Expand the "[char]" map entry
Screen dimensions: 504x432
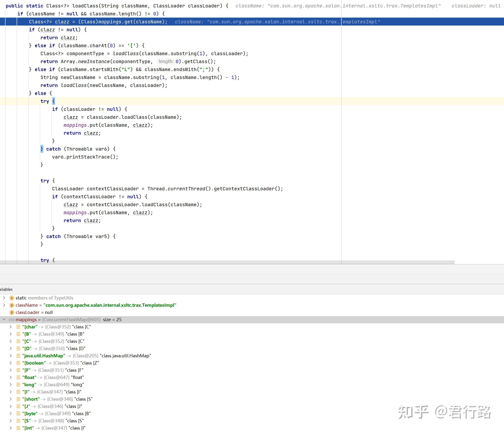10,327
